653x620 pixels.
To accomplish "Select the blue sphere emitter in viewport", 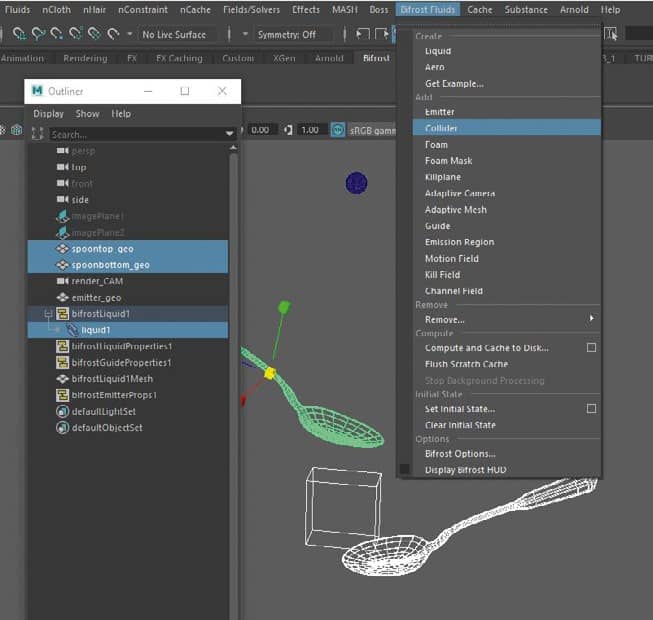I will click(x=356, y=183).
